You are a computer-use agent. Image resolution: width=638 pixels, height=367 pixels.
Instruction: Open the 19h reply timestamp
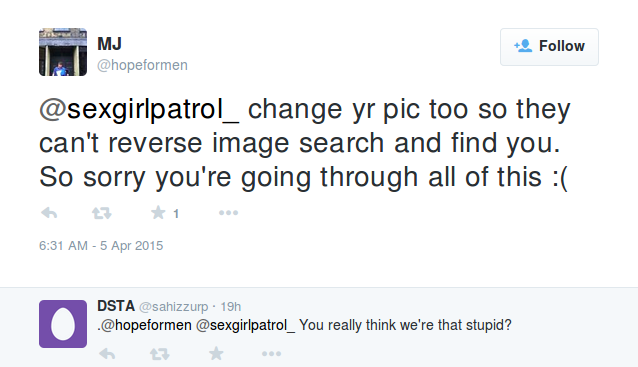pyautogui.click(x=231, y=307)
